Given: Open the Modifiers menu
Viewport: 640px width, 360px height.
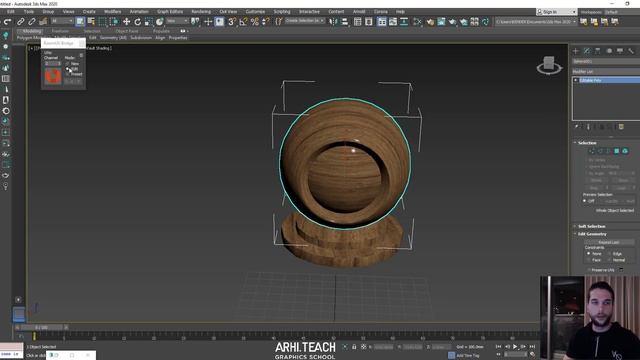Looking at the screenshot, I should tap(113, 12).
